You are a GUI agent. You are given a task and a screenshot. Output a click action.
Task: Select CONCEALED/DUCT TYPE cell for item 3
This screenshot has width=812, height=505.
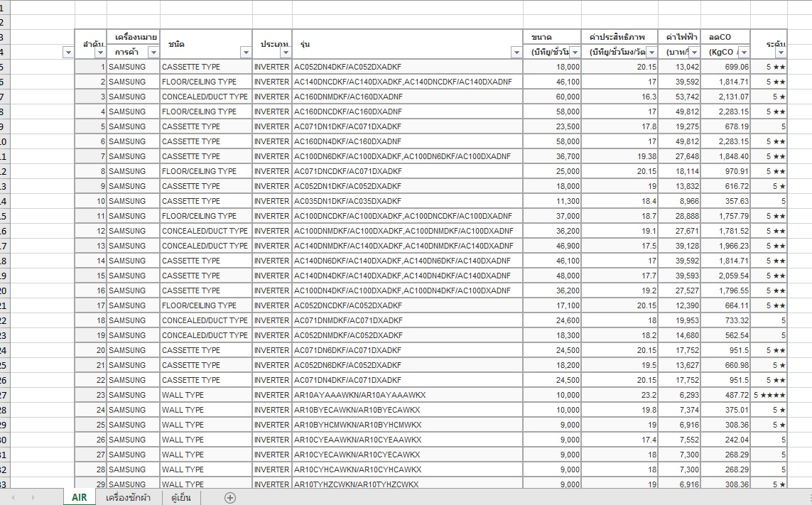click(206, 97)
